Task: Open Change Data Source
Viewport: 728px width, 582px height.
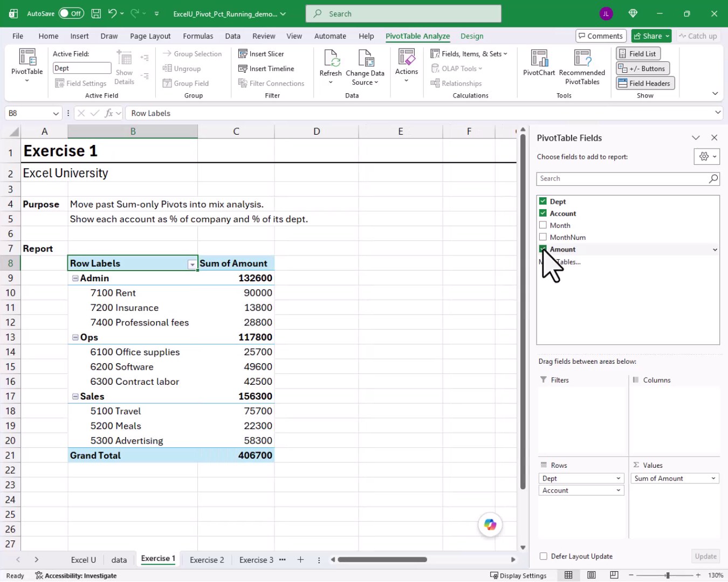Action: 365,67
